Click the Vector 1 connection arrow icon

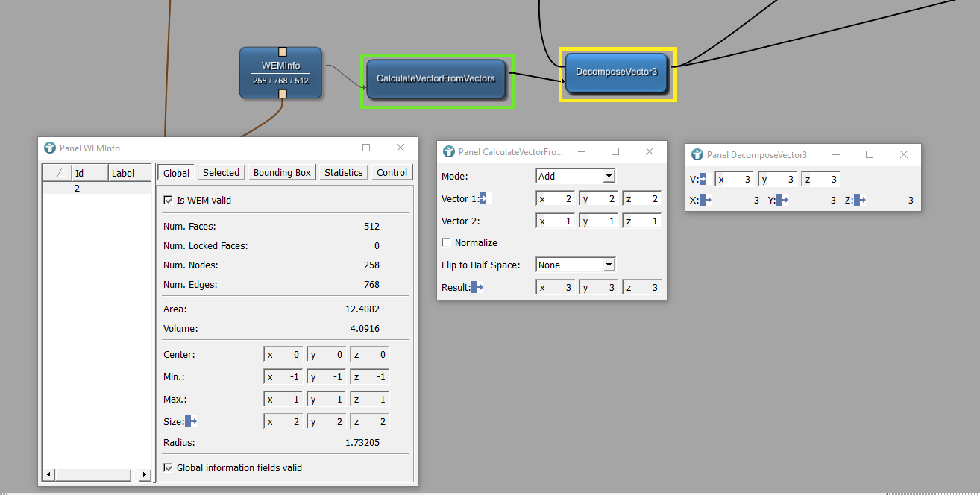[483, 199]
